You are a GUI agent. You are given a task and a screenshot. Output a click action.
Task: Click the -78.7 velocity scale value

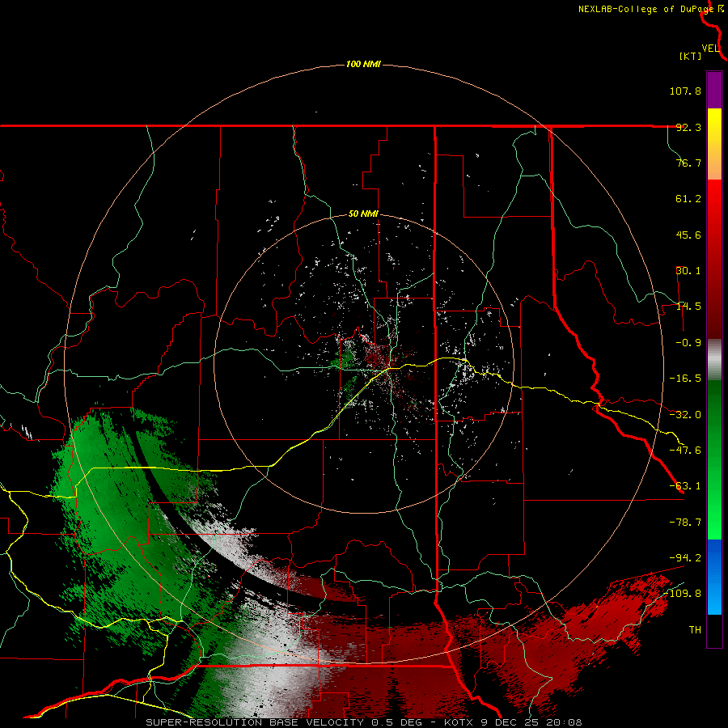point(685,523)
